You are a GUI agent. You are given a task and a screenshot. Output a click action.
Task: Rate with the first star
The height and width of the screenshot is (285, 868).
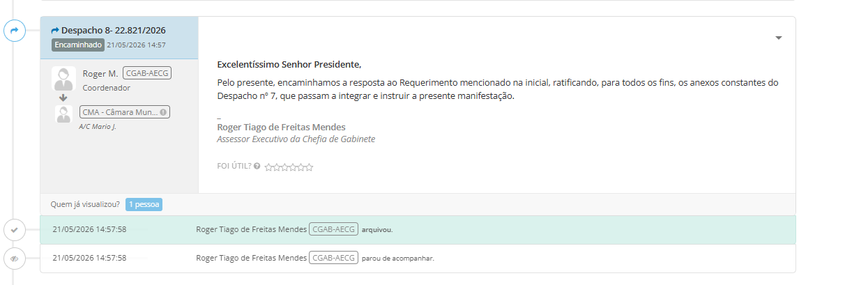[x=268, y=167]
